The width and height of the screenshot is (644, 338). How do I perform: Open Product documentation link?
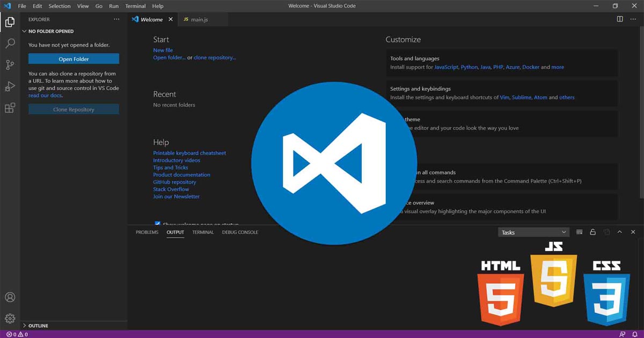(x=181, y=175)
